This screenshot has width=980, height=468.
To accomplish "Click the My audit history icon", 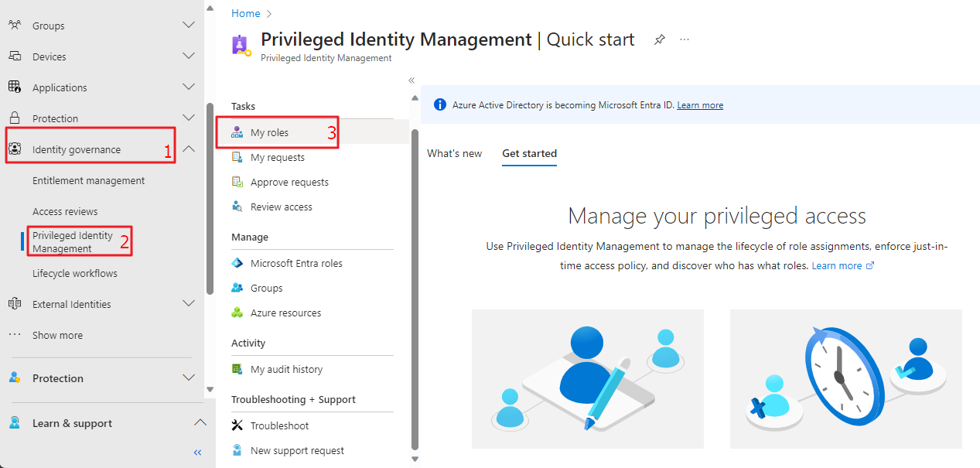I will (x=237, y=370).
